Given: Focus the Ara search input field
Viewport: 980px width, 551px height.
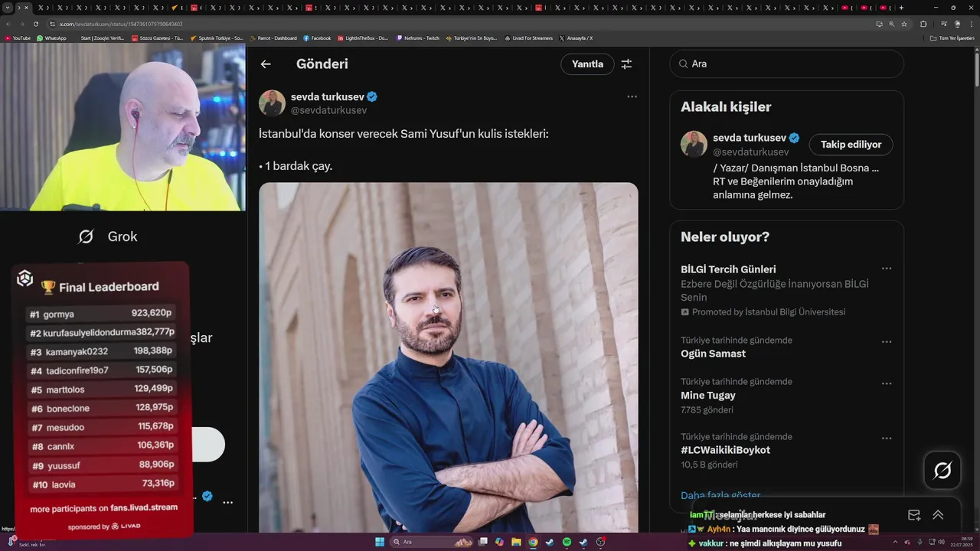Looking at the screenshot, I should click(x=786, y=64).
